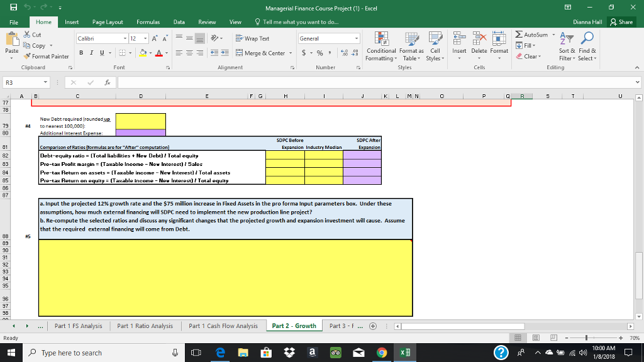The height and width of the screenshot is (362, 644).
Task: Expand Merge & Center dropdown arrow
Action: click(291, 53)
